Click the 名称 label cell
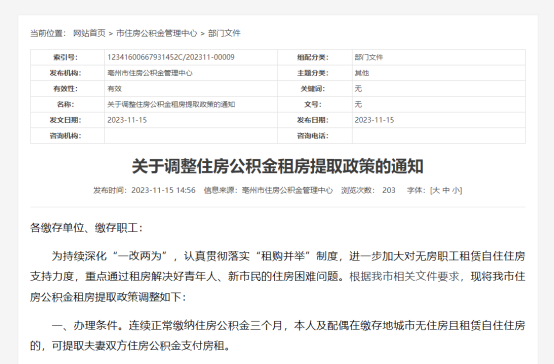The image size is (554, 364). click(67, 104)
